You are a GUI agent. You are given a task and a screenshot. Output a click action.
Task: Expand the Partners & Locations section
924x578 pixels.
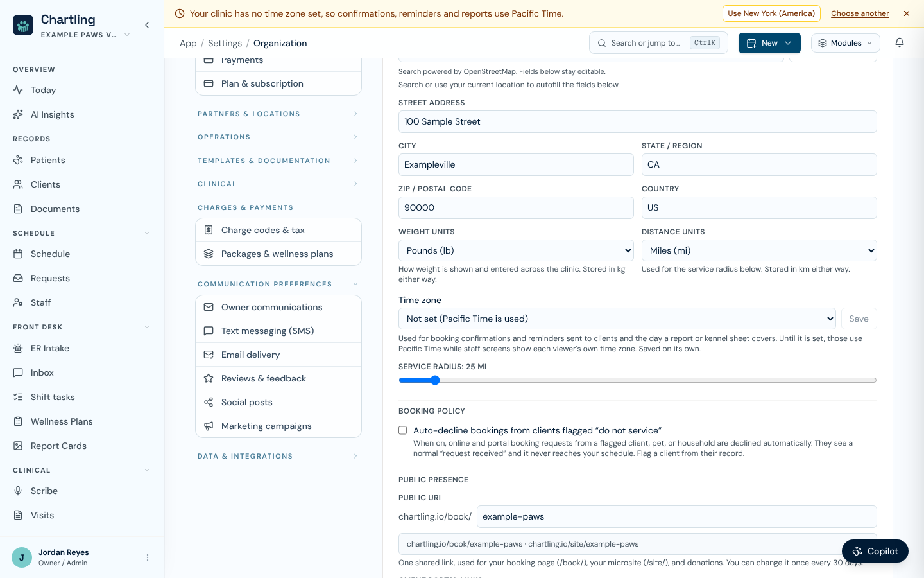[x=278, y=114]
